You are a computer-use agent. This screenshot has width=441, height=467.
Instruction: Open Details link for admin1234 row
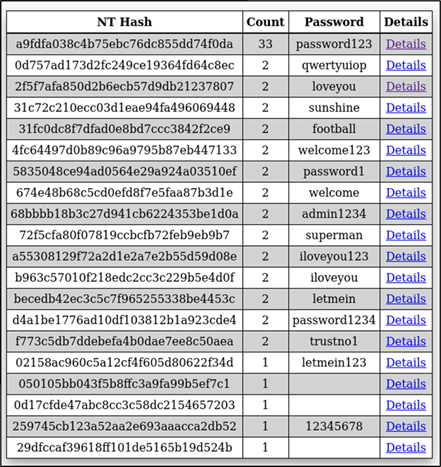click(406, 214)
